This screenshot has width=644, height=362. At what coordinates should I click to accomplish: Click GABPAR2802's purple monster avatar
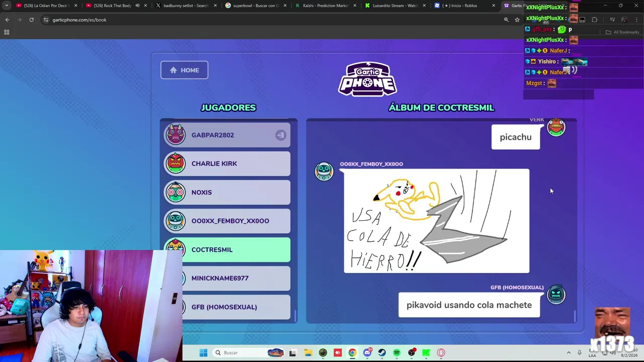coord(176,135)
